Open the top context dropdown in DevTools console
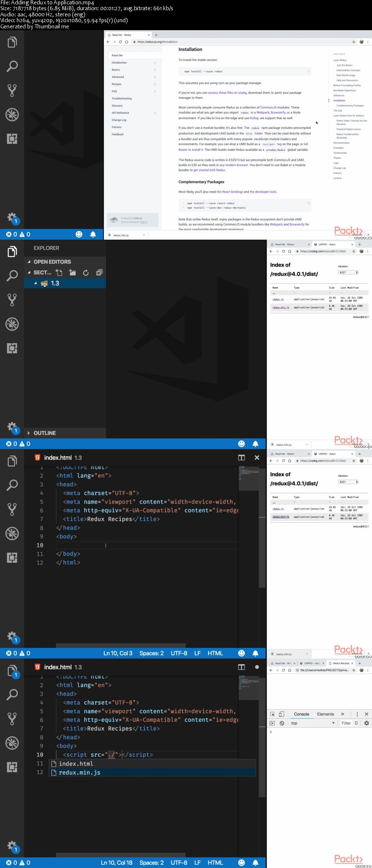372x868 pixels. click(x=313, y=723)
